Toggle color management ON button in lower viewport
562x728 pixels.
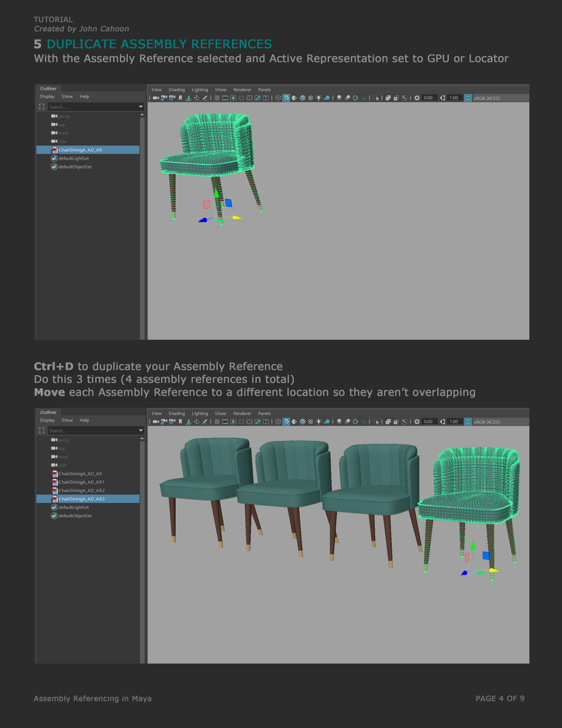click(468, 422)
